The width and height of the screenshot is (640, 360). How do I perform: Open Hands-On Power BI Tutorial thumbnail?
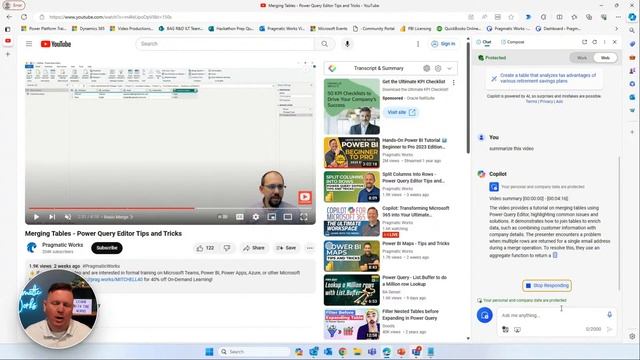[352, 153]
